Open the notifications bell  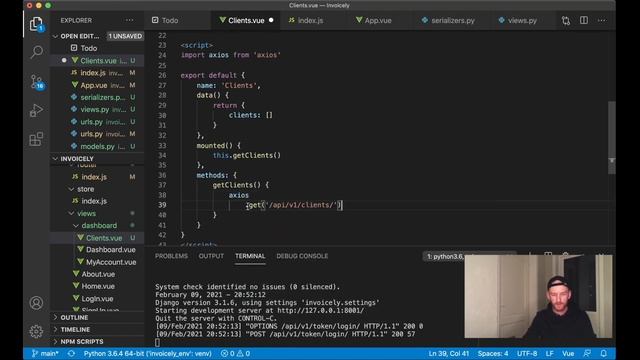point(604,353)
